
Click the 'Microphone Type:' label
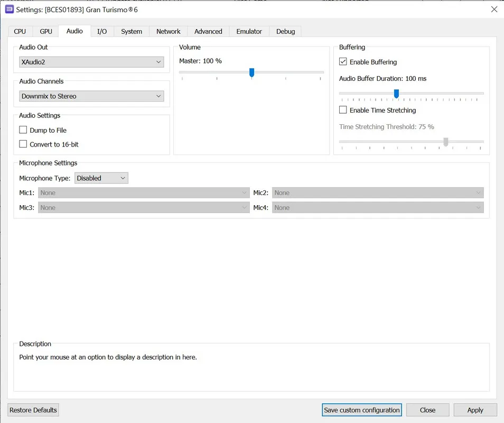coord(45,178)
